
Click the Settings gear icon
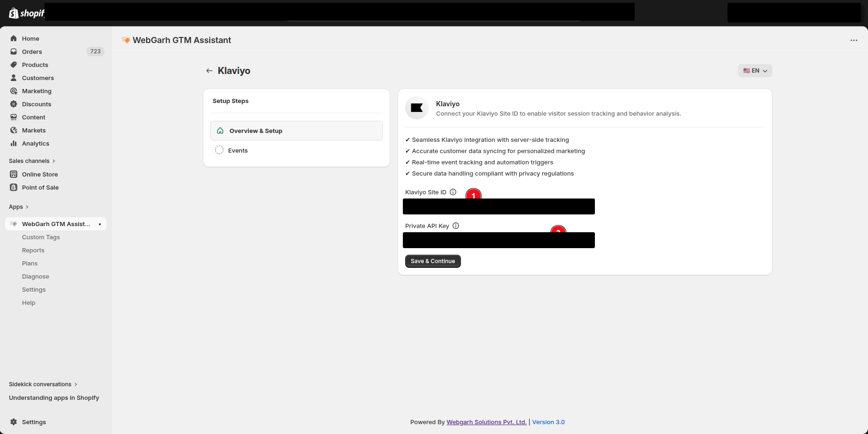coord(14,422)
